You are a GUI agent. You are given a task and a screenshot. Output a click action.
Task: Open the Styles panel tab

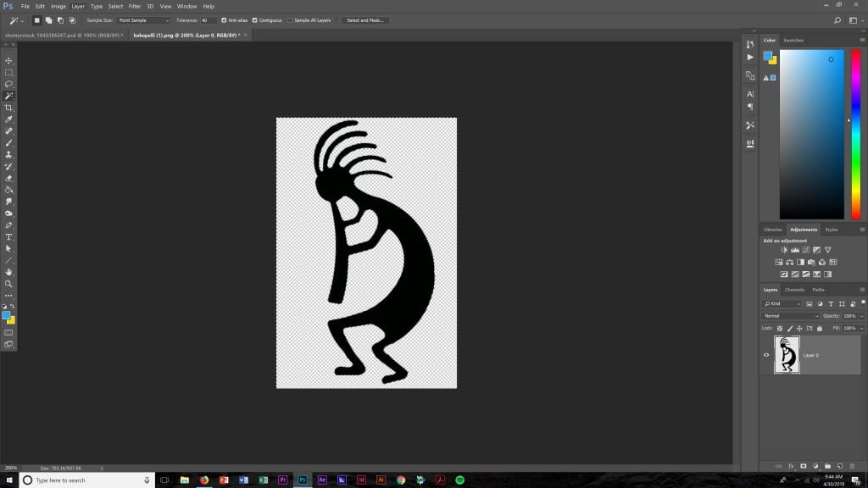tap(831, 230)
